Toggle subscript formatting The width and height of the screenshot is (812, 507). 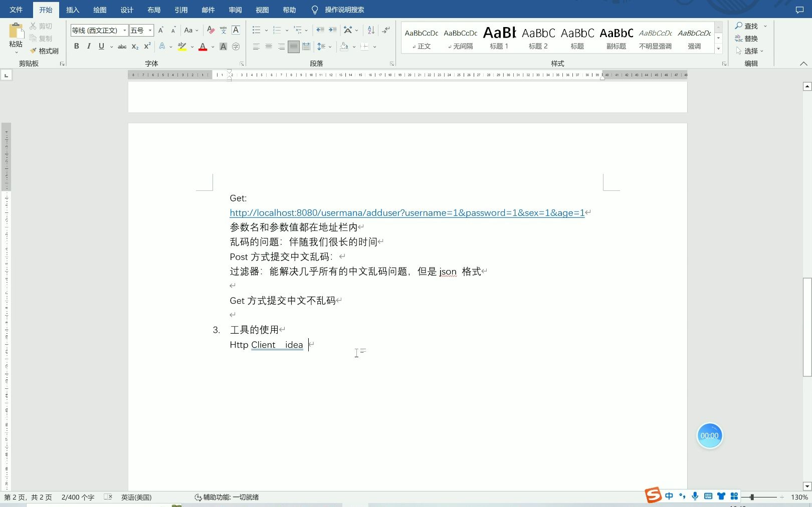click(x=135, y=47)
